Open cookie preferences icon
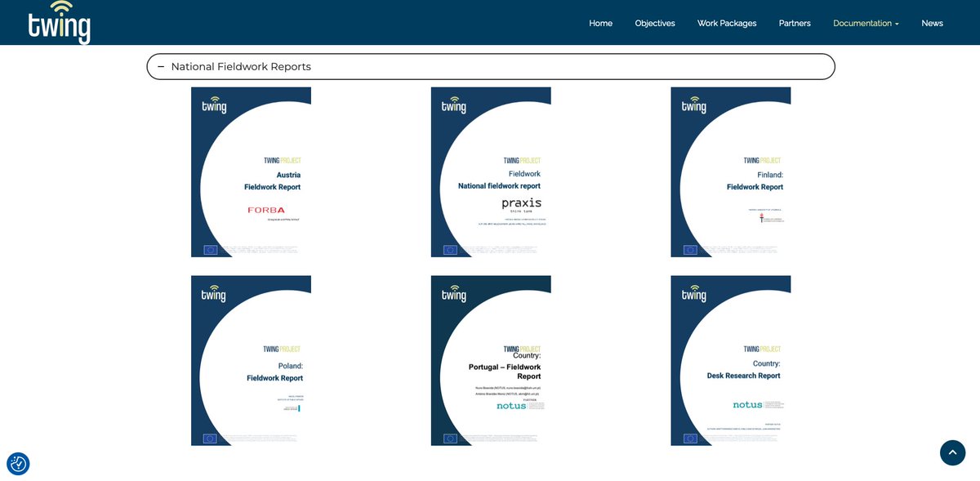980x481 pixels. [19, 464]
